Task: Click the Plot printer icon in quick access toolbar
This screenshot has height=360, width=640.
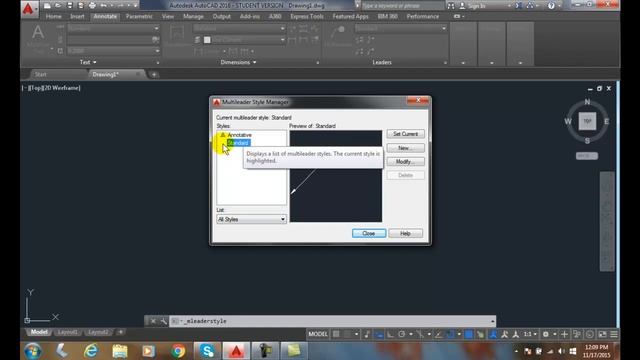Action: tap(92, 6)
